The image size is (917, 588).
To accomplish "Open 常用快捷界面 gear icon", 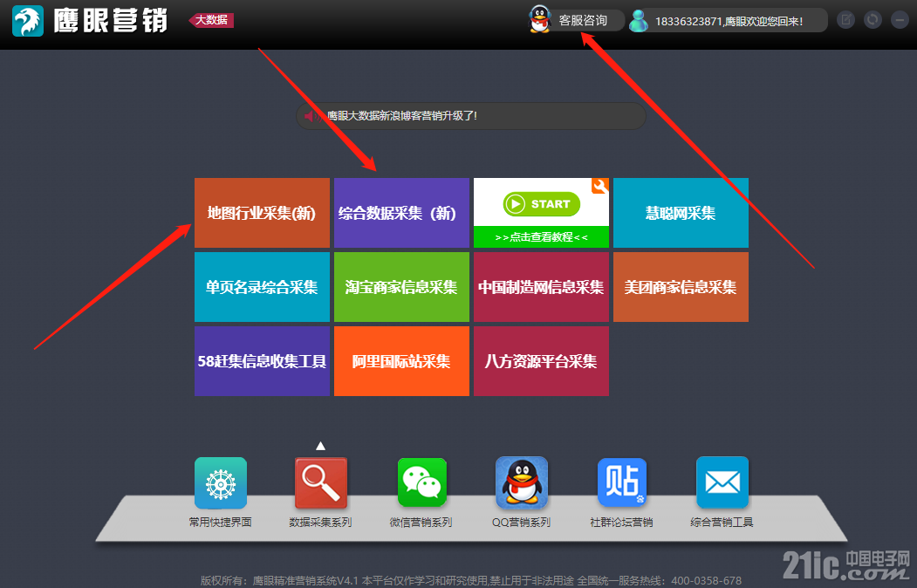I will click(221, 482).
